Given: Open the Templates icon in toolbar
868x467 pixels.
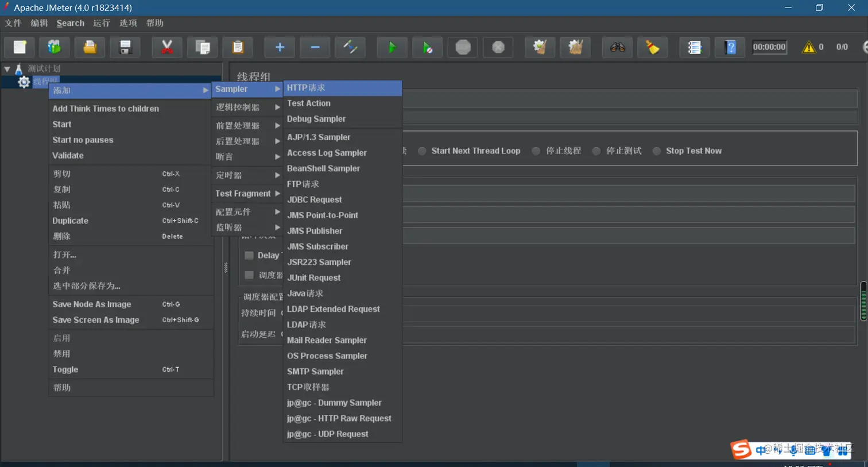Looking at the screenshot, I should (55, 47).
